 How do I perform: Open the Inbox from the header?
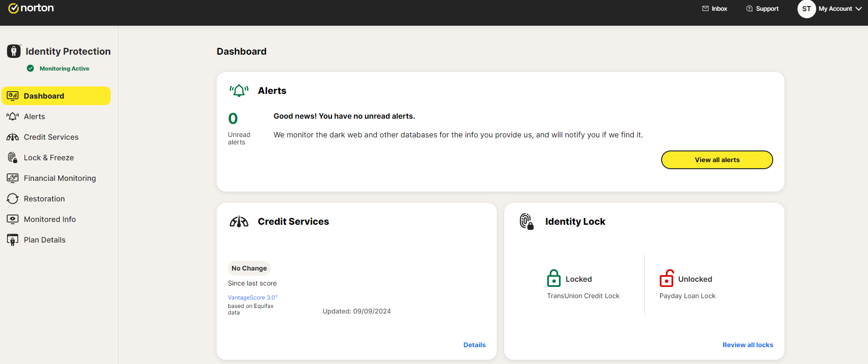click(x=715, y=9)
